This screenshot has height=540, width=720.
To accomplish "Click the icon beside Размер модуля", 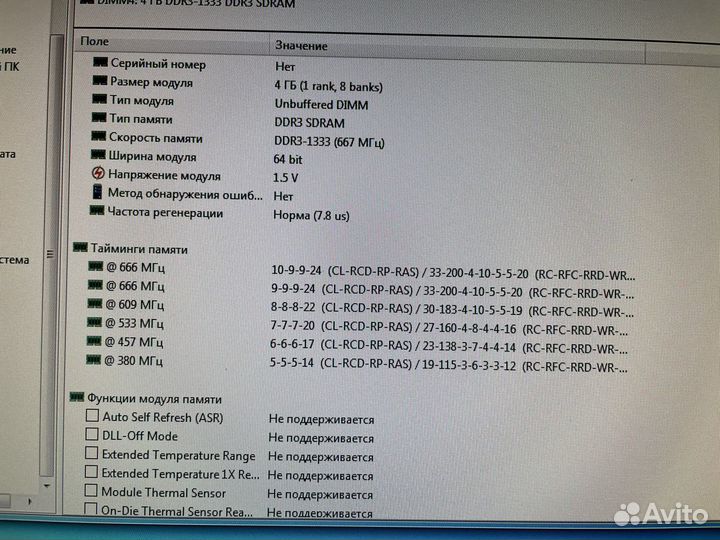I will (x=99, y=82).
